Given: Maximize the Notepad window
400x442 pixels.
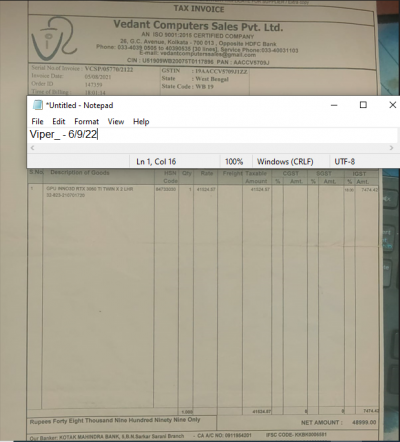Looking at the screenshot, I should tap(363, 105).
